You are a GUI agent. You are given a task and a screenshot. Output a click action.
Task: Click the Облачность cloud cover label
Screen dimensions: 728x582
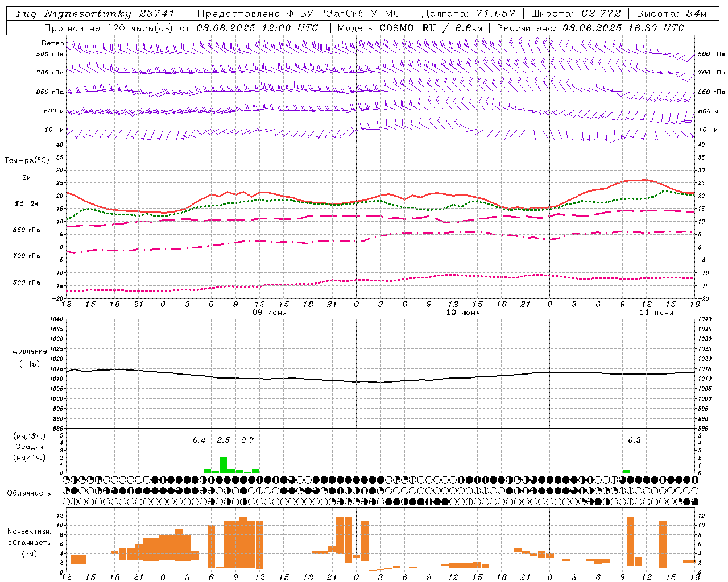(x=29, y=493)
